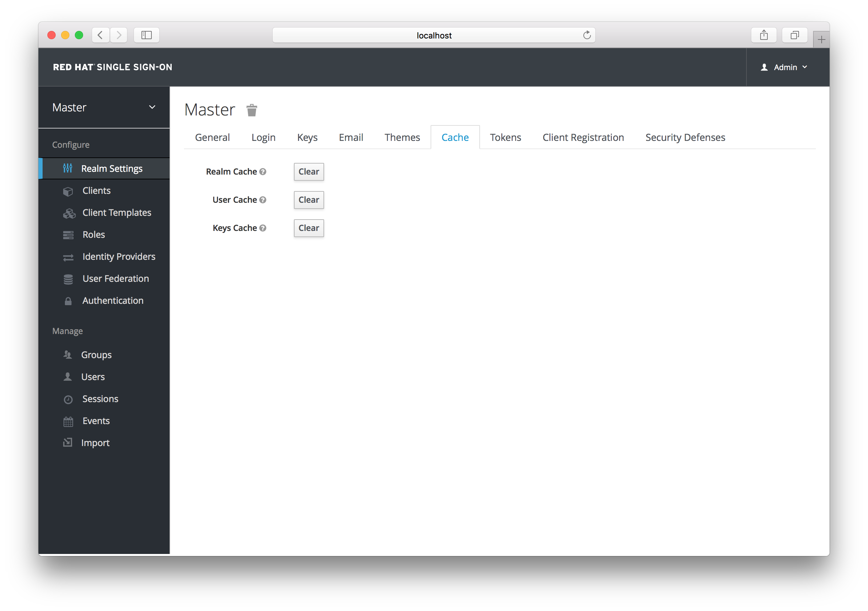Select the Cache tab

coord(455,137)
